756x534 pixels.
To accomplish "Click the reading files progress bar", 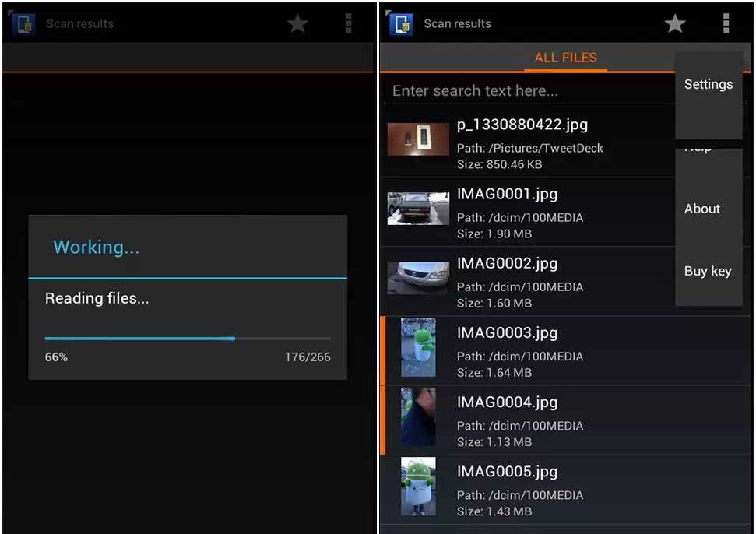I will point(188,339).
